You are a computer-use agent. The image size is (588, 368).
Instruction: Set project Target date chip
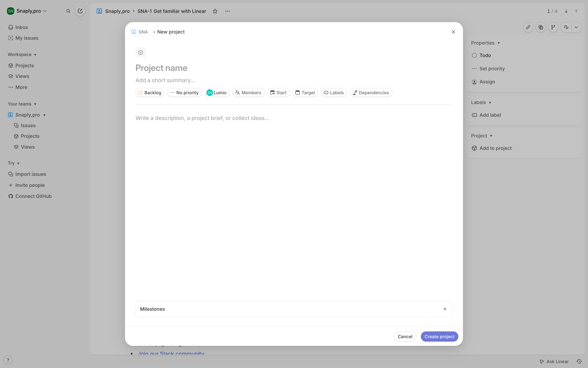point(305,92)
